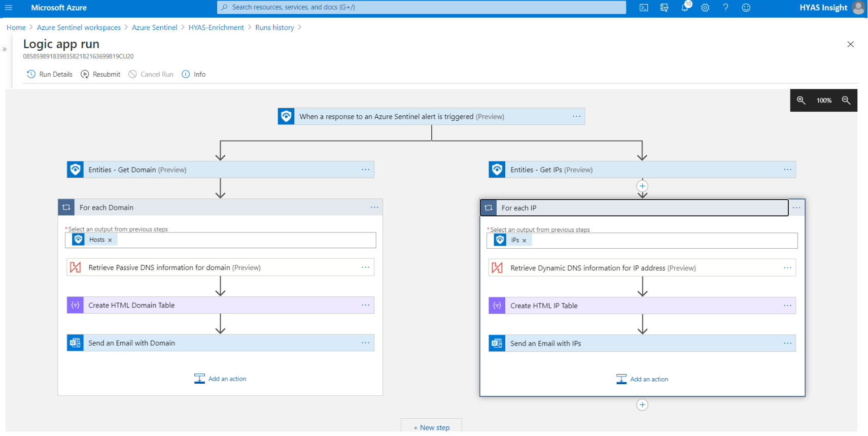Go to HYAS-Enrichment breadcrumb
The height and width of the screenshot is (436, 868).
point(216,27)
